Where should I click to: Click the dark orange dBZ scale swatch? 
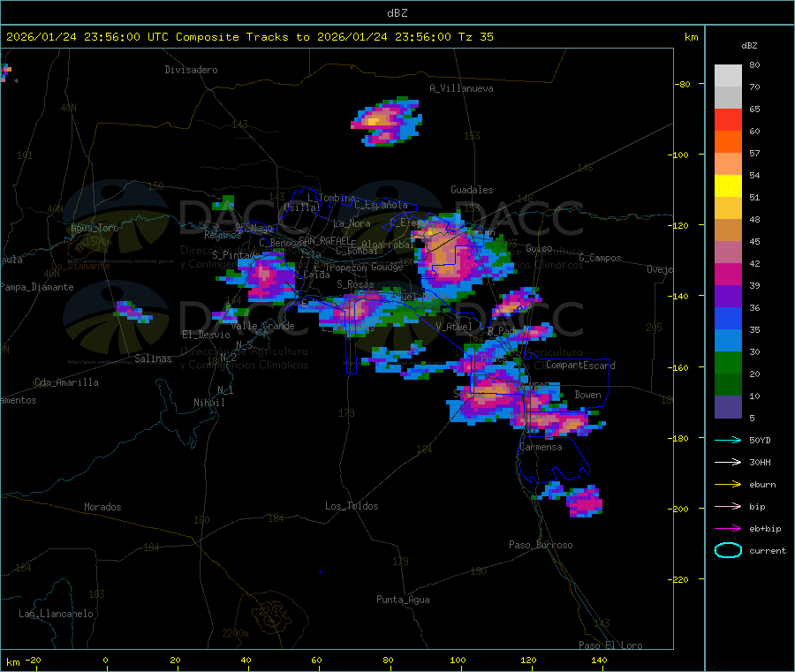(728, 142)
